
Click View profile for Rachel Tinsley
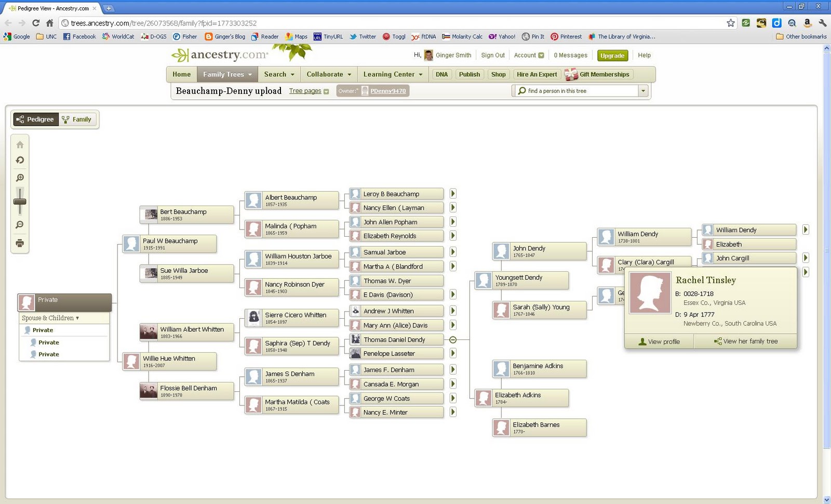(x=659, y=341)
